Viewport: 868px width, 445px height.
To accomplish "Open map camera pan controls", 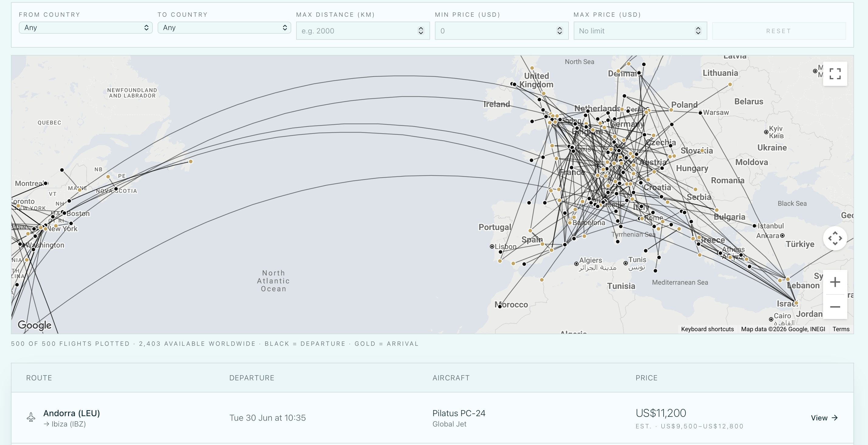I will tap(835, 238).
